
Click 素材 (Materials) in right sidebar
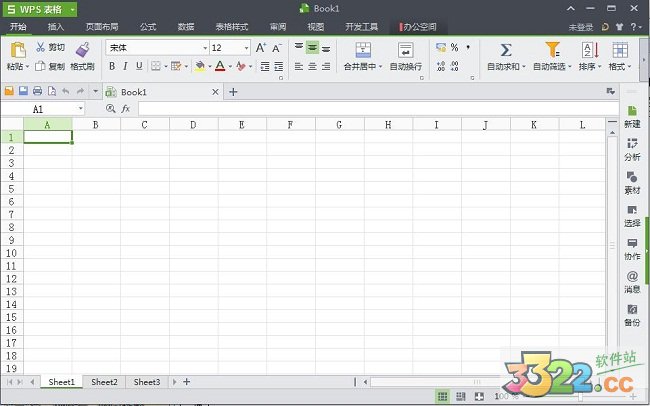pyautogui.click(x=632, y=183)
